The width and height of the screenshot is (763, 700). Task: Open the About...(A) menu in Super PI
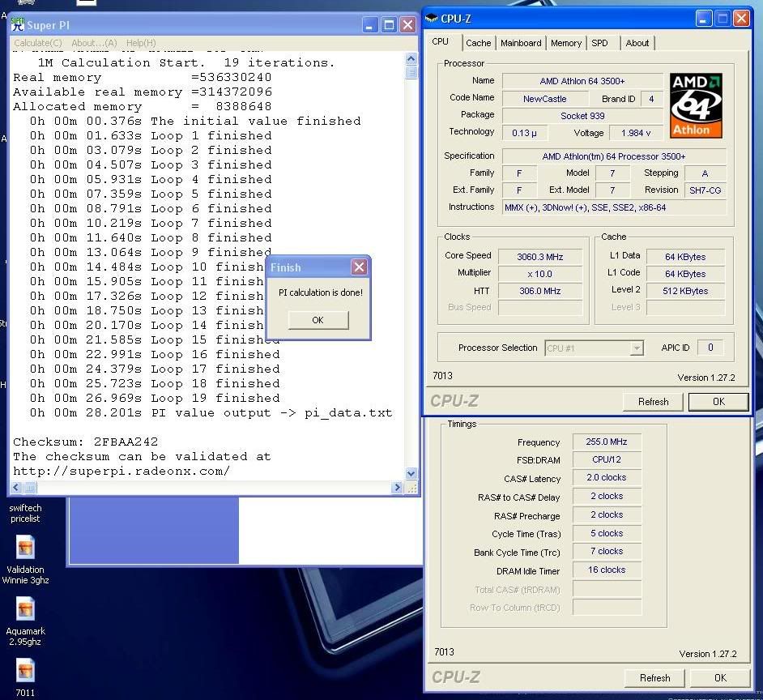tap(95, 43)
